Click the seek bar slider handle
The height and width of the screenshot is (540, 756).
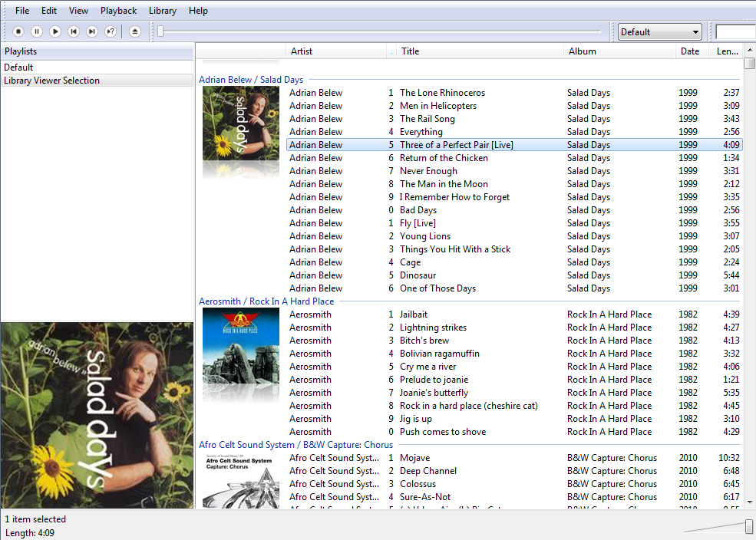click(160, 31)
